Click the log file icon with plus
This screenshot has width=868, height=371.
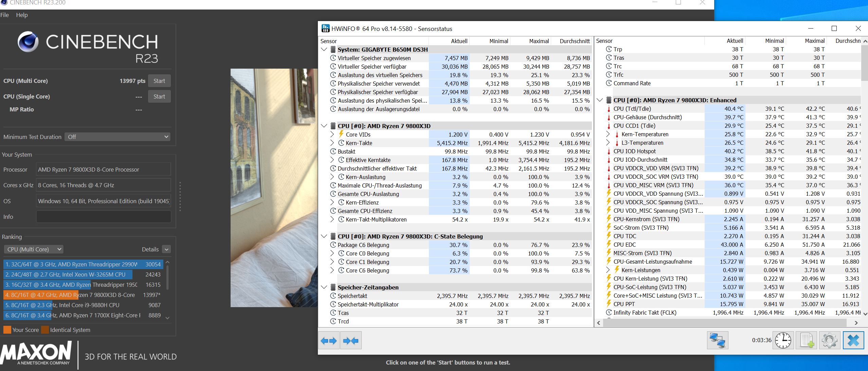[807, 340]
